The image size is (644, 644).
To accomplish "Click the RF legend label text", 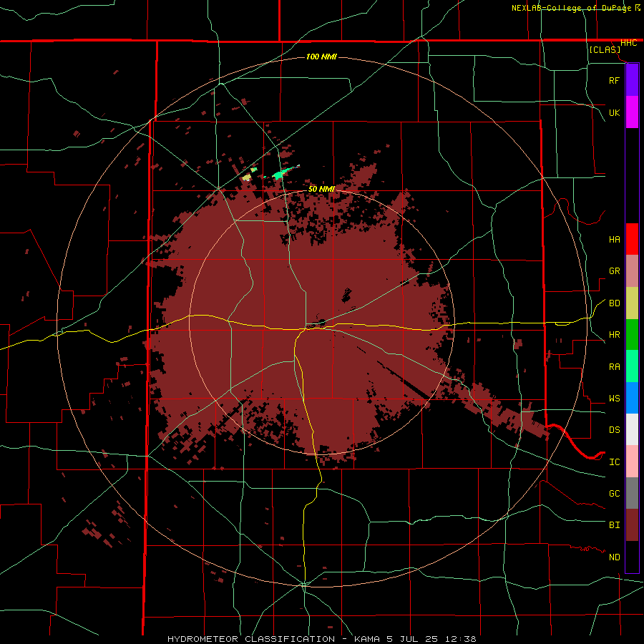I will click(614, 80).
